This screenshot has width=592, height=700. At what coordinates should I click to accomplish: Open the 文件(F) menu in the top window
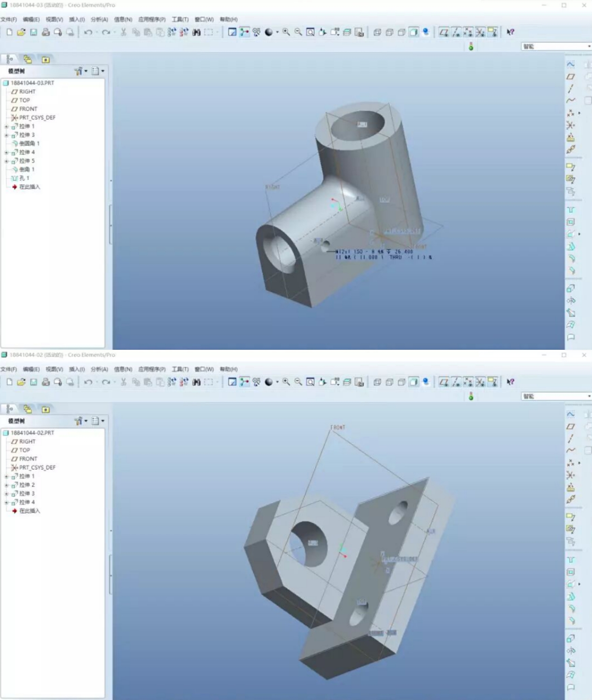coord(9,19)
